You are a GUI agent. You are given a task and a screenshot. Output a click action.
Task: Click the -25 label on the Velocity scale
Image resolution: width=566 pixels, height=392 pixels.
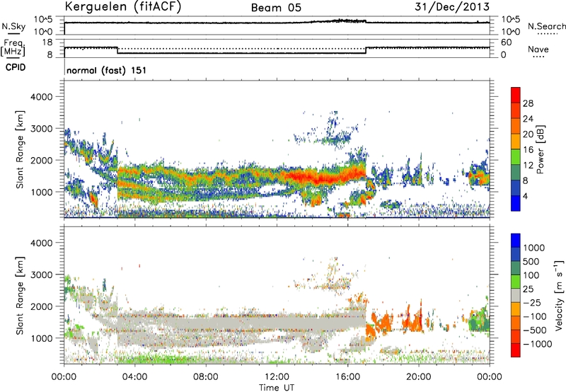[x=532, y=302]
